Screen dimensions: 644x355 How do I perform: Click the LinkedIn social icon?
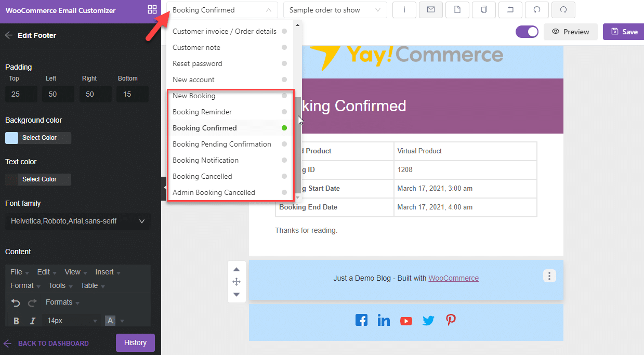tap(384, 320)
